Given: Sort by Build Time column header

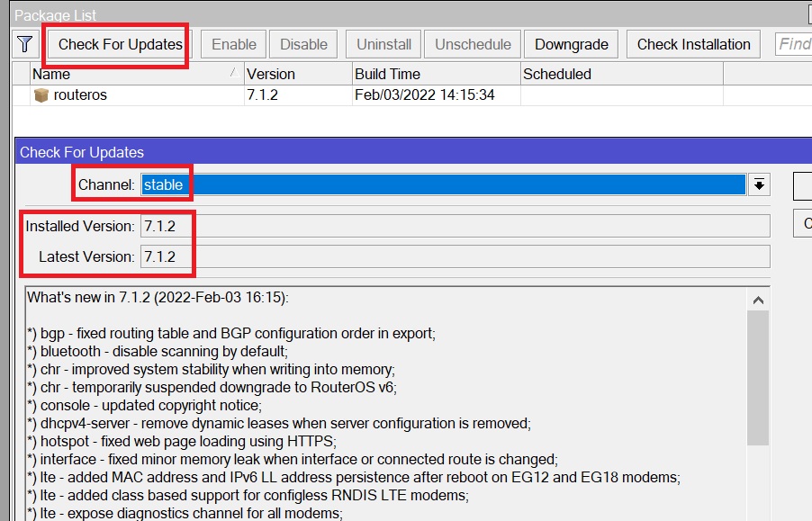Looking at the screenshot, I should point(436,74).
